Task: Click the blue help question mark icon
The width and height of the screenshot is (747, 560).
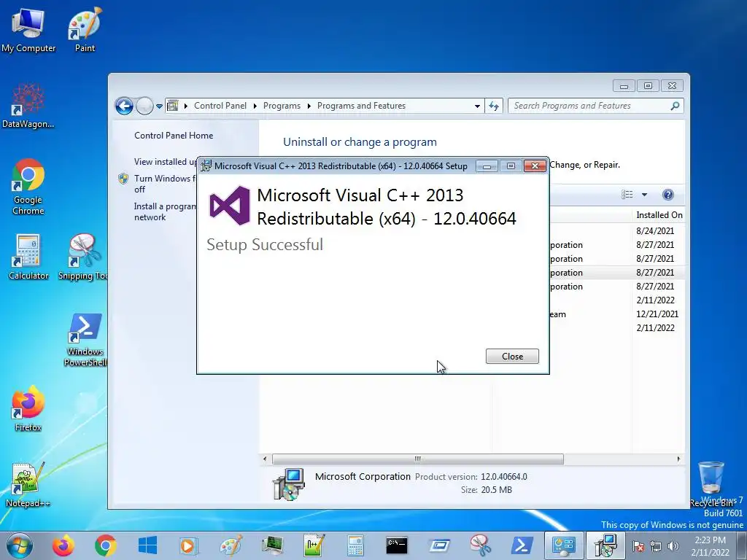Action: (668, 194)
